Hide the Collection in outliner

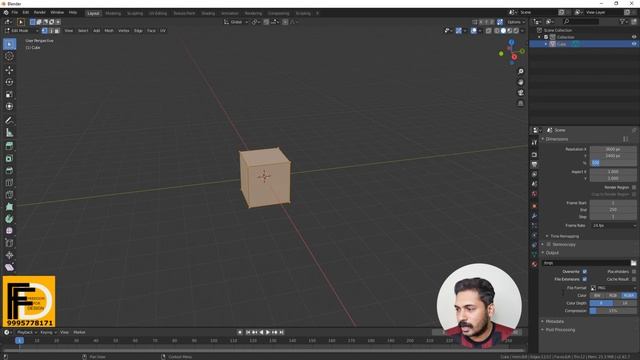tap(634, 37)
